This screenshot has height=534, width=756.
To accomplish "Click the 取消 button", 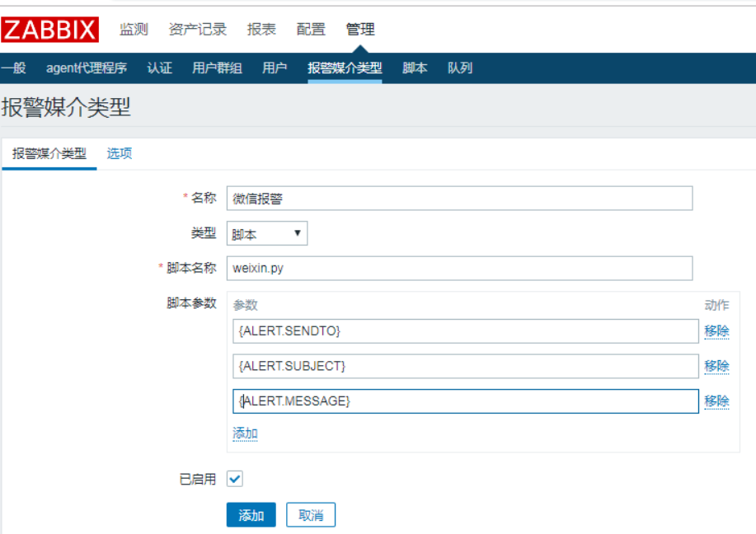I will (x=311, y=515).
